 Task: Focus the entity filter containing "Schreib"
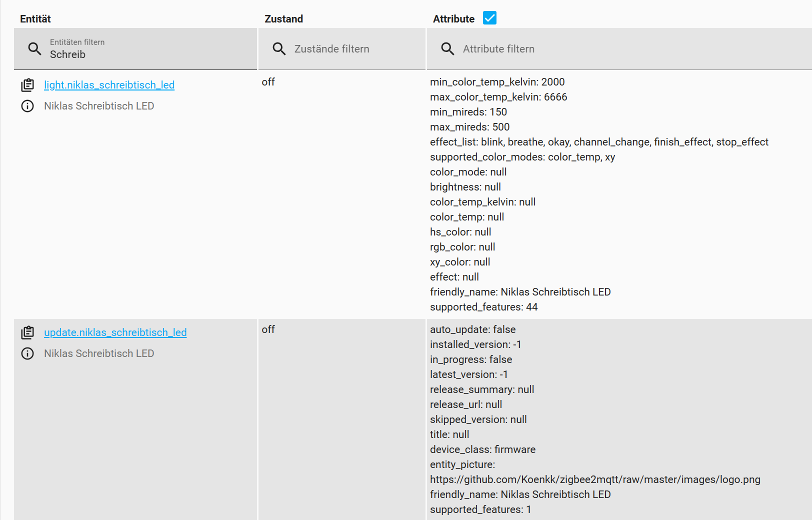pyautogui.click(x=145, y=54)
